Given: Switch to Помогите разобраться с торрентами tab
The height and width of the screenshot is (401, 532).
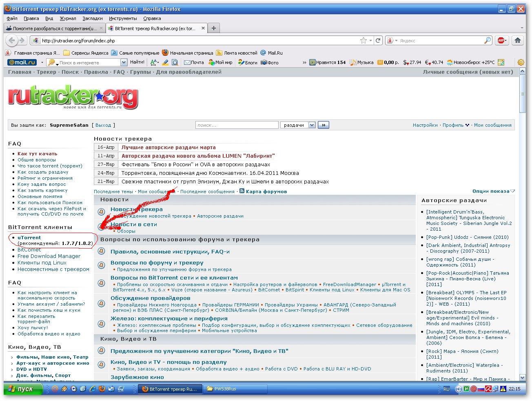Looking at the screenshot, I should pyautogui.click(x=54, y=28).
